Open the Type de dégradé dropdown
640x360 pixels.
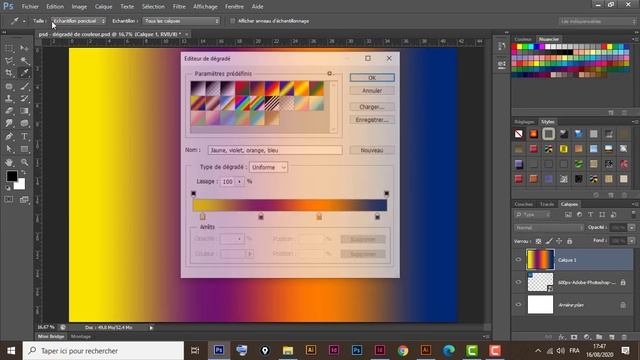click(x=268, y=167)
